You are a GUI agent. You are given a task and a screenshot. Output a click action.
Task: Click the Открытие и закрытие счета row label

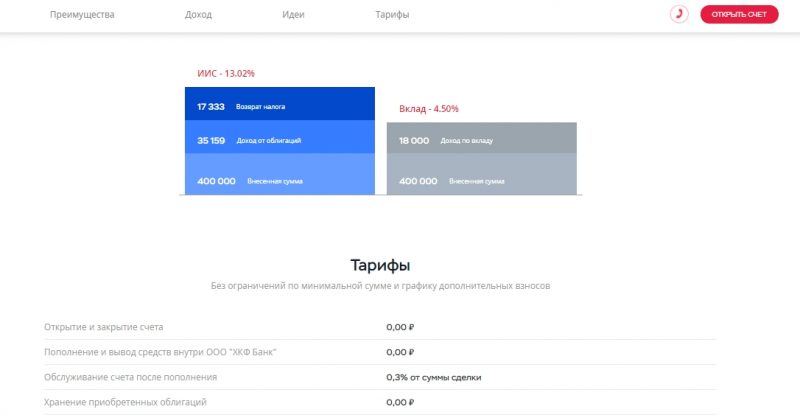pos(104,327)
